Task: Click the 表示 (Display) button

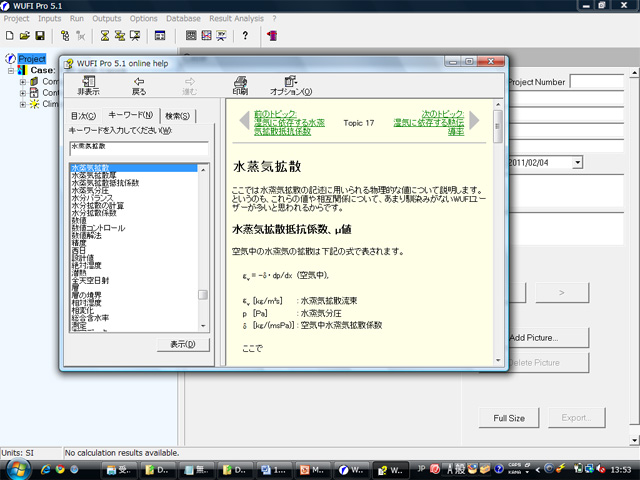Action: 182,344
